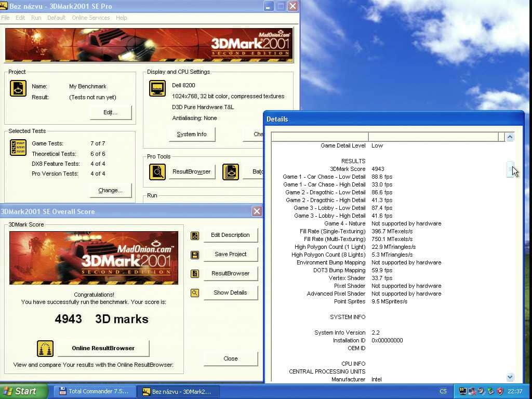Select the 'Game 1 - Car Chase - Low Detail' row
Image resolution: width=532 pixels, height=399 pixels.
[388, 177]
